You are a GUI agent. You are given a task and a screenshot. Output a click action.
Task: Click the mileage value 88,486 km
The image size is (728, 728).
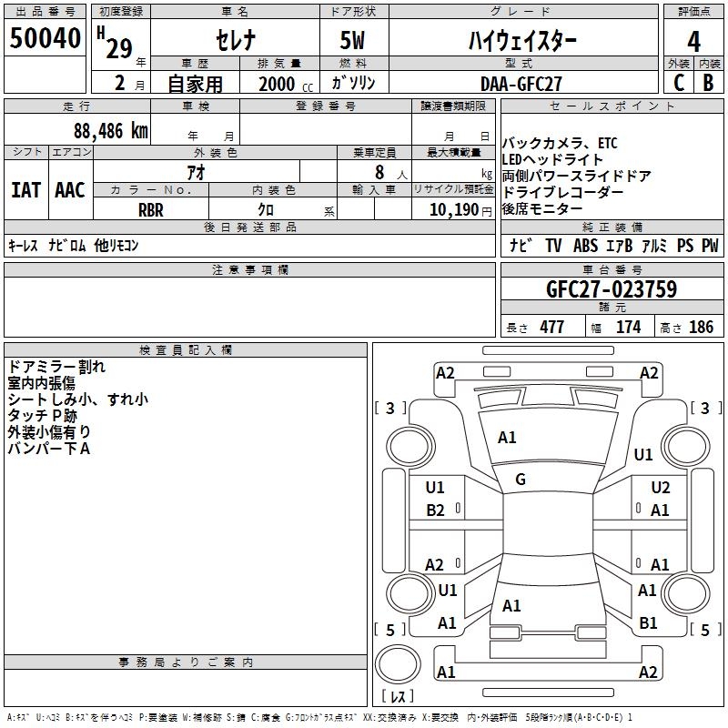click(111, 130)
